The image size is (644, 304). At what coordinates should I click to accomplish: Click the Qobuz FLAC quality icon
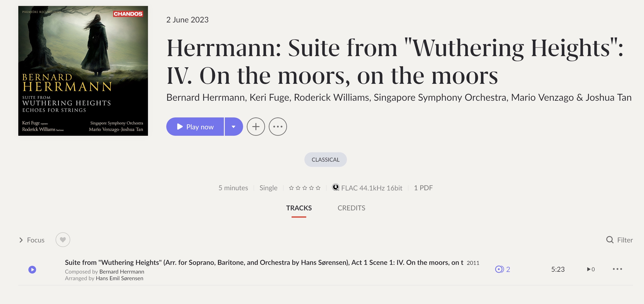335,187
